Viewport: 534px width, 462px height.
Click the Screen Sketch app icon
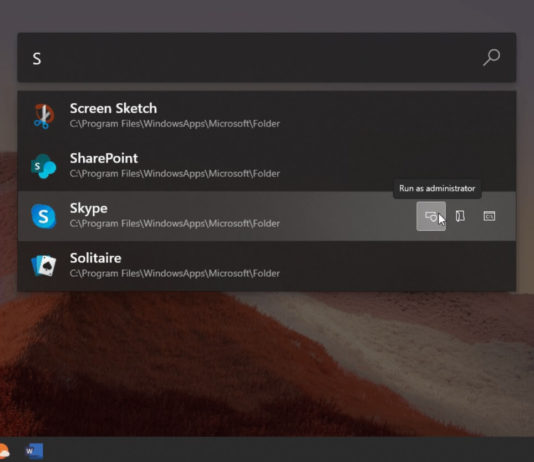point(44,116)
